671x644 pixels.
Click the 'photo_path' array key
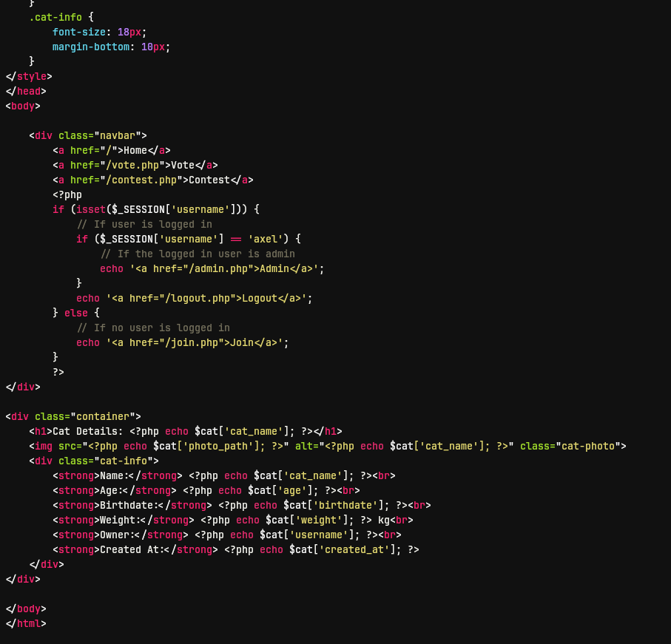(218, 446)
